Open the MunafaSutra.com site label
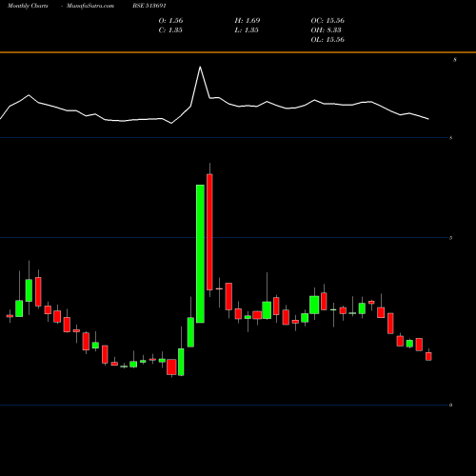This screenshot has height=476, width=476. (x=90, y=6)
